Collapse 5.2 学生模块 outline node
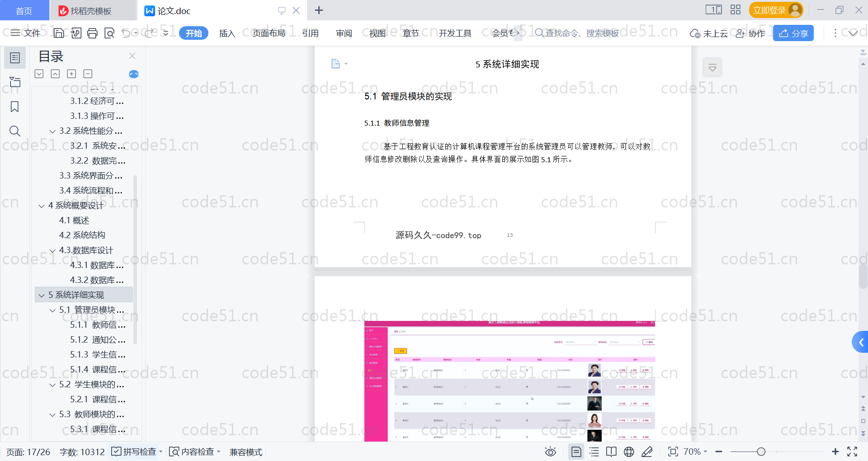 (52, 385)
